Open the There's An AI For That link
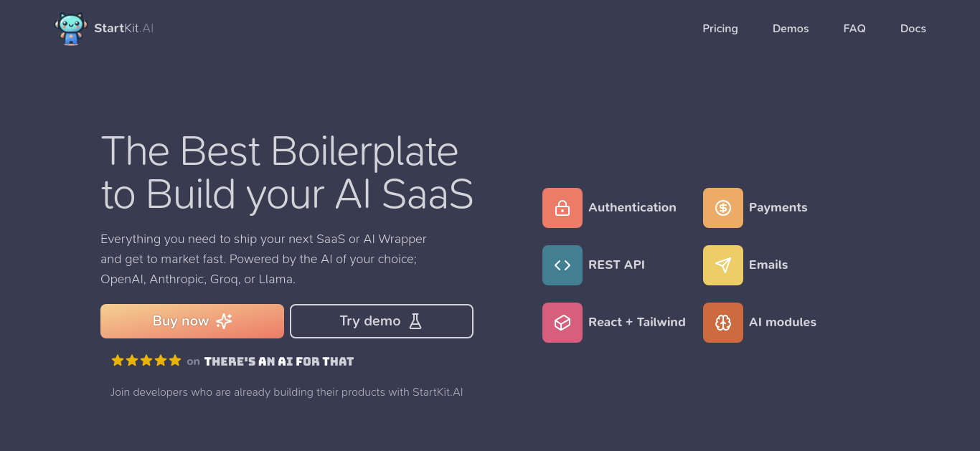This screenshot has width=980, height=451. (x=279, y=361)
